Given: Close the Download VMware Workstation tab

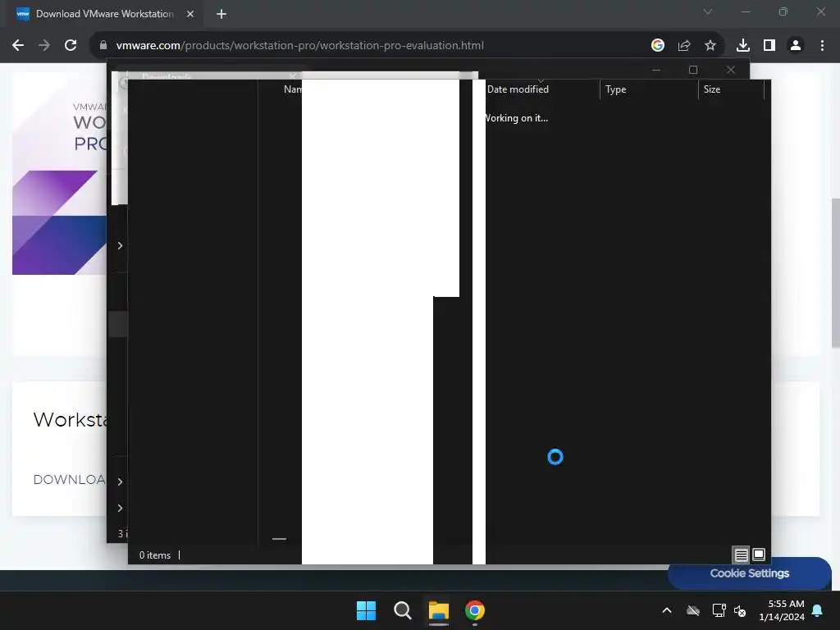Looking at the screenshot, I should tap(190, 14).
